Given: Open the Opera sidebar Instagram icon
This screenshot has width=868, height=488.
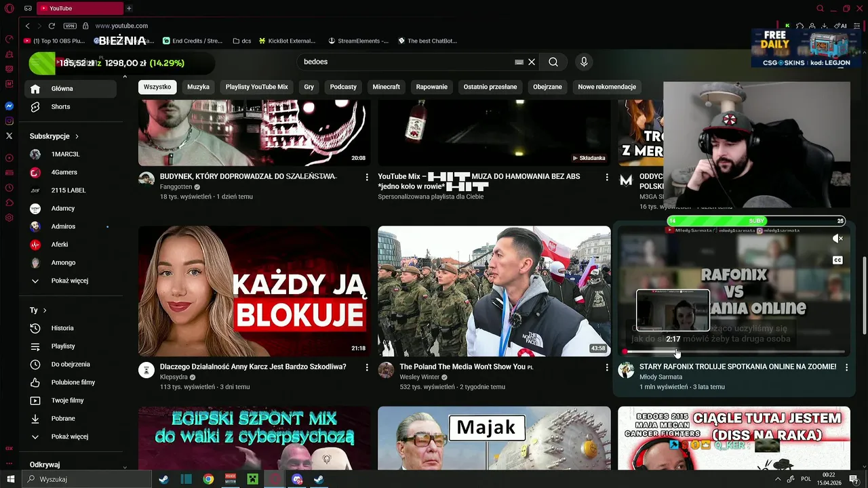Looking at the screenshot, I should (x=9, y=121).
